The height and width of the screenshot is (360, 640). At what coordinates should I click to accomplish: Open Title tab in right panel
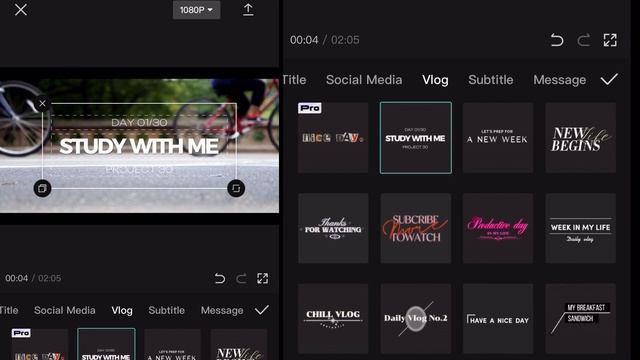click(x=294, y=80)
